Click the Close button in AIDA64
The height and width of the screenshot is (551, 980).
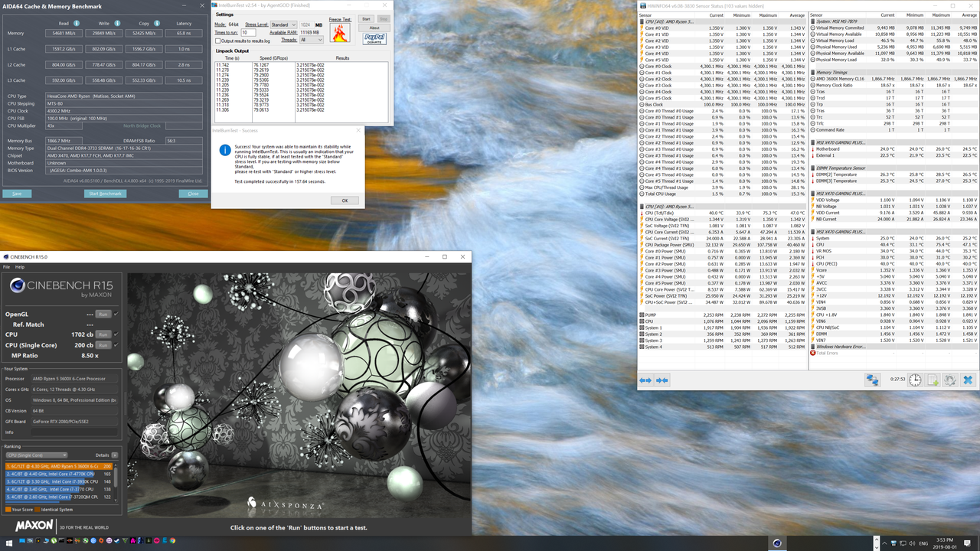click(x=193, y=194)
